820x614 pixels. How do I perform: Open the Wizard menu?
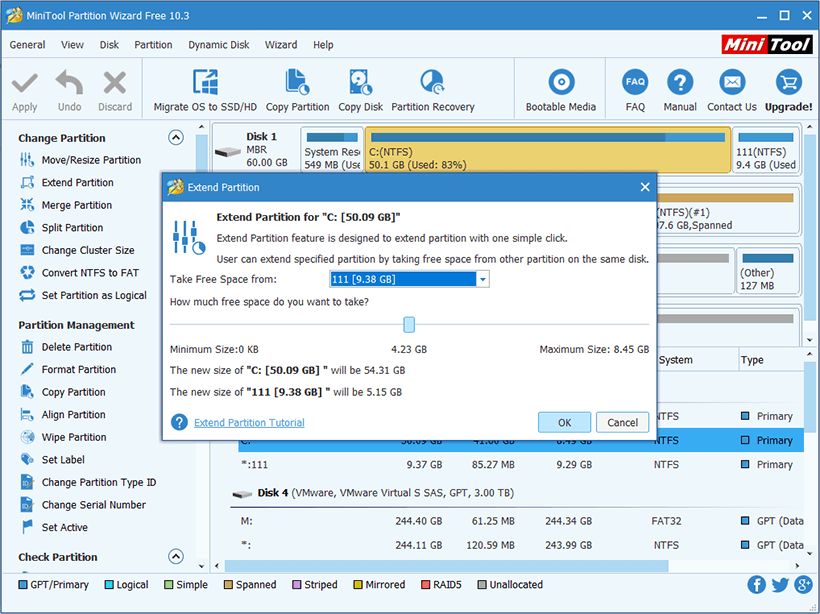pyautogui.click(x=281, y=45)
